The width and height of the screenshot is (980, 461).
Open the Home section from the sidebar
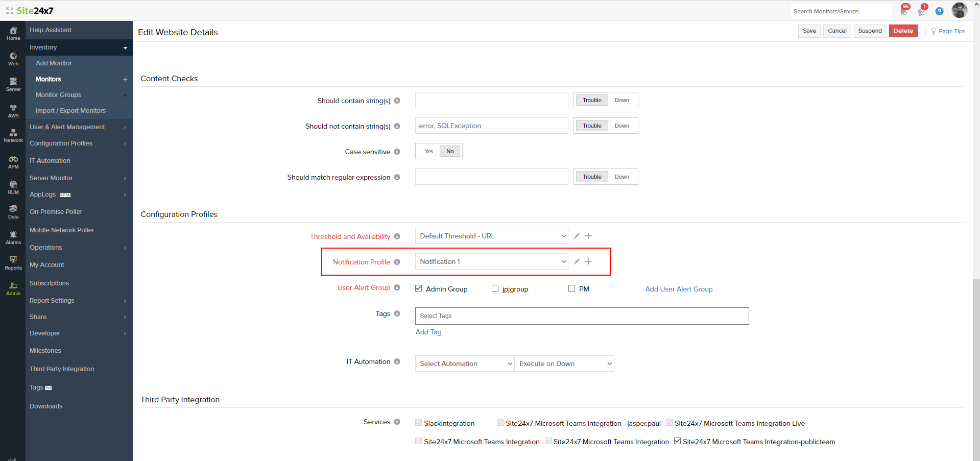coord(13,32)
